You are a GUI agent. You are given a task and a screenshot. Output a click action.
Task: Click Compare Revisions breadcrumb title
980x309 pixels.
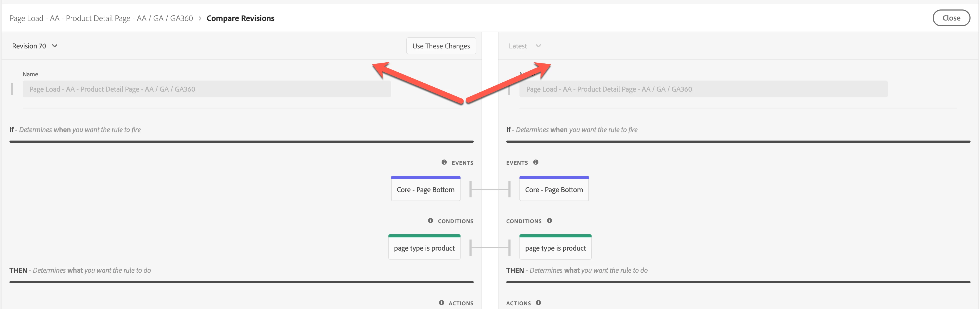point(240,18)
